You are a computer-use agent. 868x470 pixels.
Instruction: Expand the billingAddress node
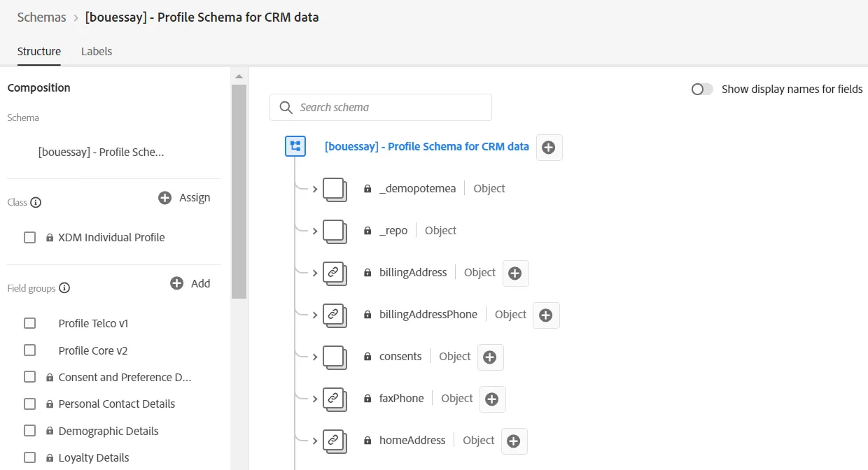(315, 273)
